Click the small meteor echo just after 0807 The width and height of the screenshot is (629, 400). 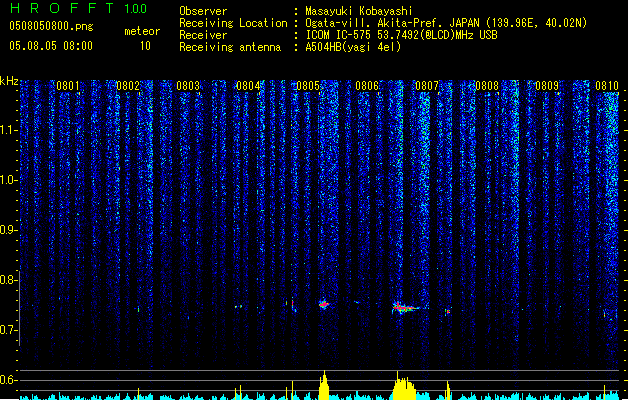point(447,311)
